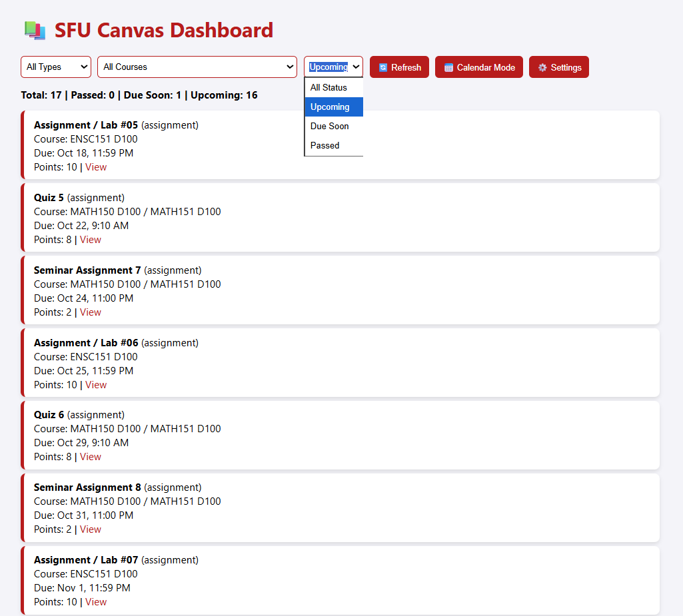Open View link for Seminar Assignment 8
The image size is (683, 616).
pos(91,529)
